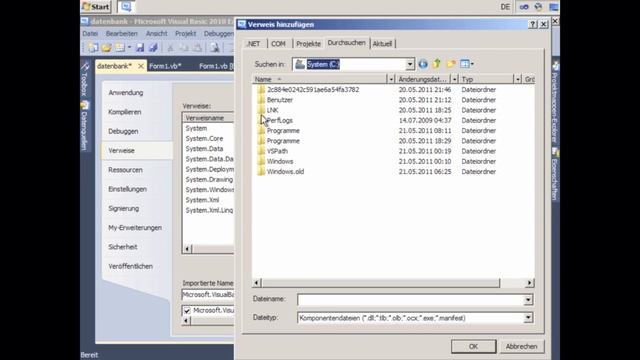Click the Open Project folder toolbar icon
Image resolution: width=640 pixels, height=360 pixels.
[107, 48]
